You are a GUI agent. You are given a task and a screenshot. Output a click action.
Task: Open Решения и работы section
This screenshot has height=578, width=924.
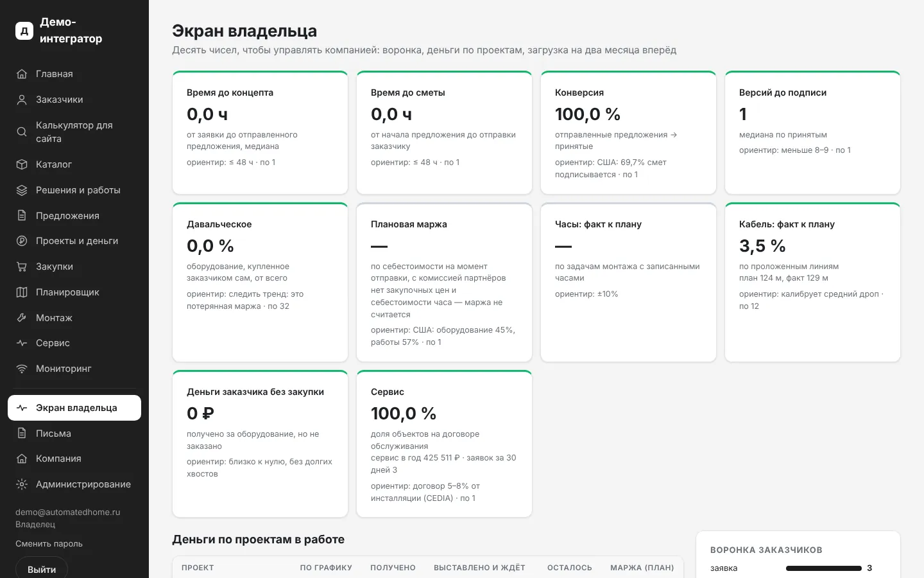(x=74, y=190)
